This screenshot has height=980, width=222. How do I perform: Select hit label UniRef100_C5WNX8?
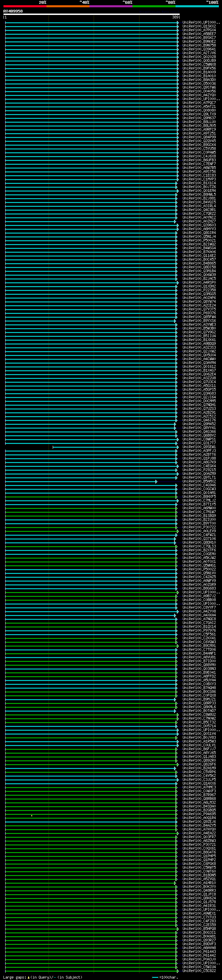tap(199, 64)
